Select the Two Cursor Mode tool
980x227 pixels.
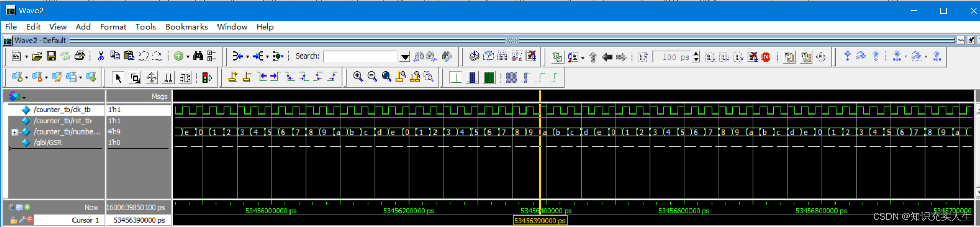tap(168, 78)
